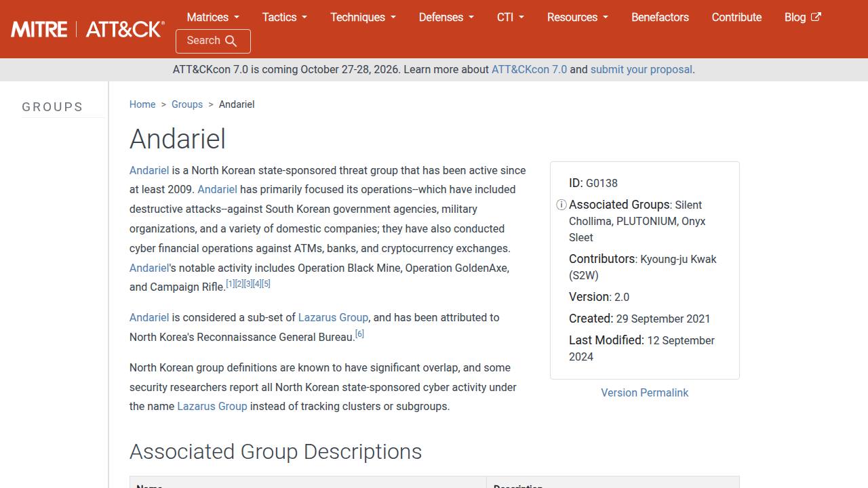Open citation reference [6]
Image resolution: width=868 pixels, height=488 pixels.
[x=359, y=333]
